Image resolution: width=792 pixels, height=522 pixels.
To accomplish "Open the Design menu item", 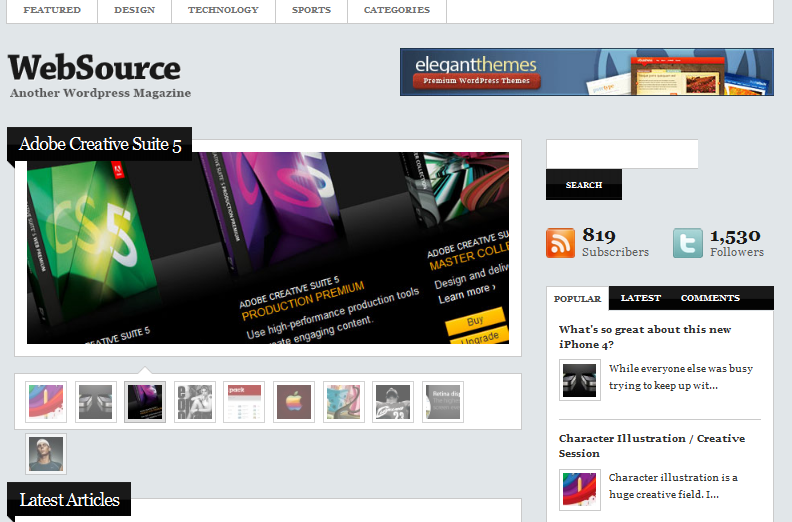I will (134, 10).
